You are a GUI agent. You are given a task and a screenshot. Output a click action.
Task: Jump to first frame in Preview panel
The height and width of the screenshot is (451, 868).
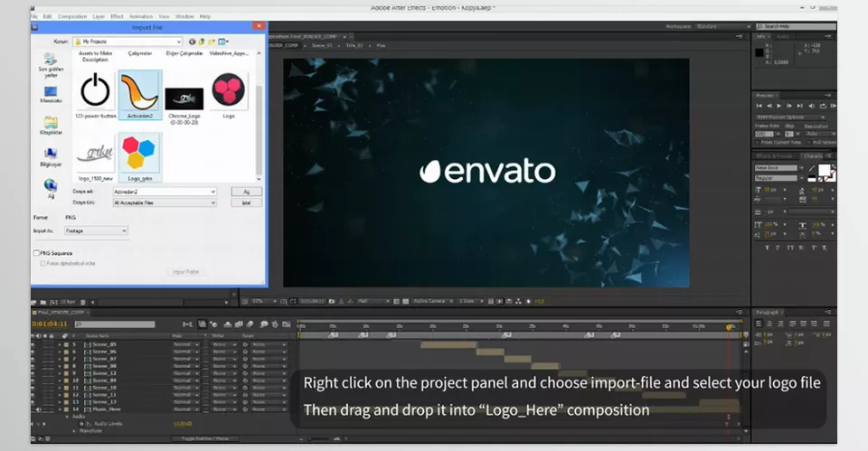click(x=759, y=106)
